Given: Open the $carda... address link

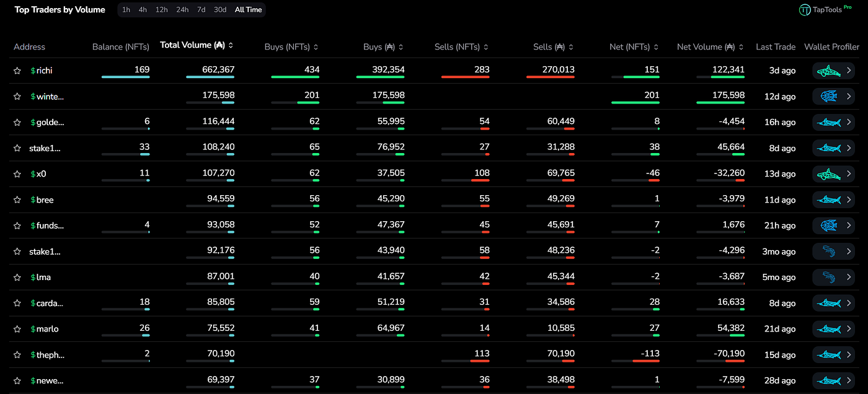Looking at the screenshot, I should coord(47,304).
